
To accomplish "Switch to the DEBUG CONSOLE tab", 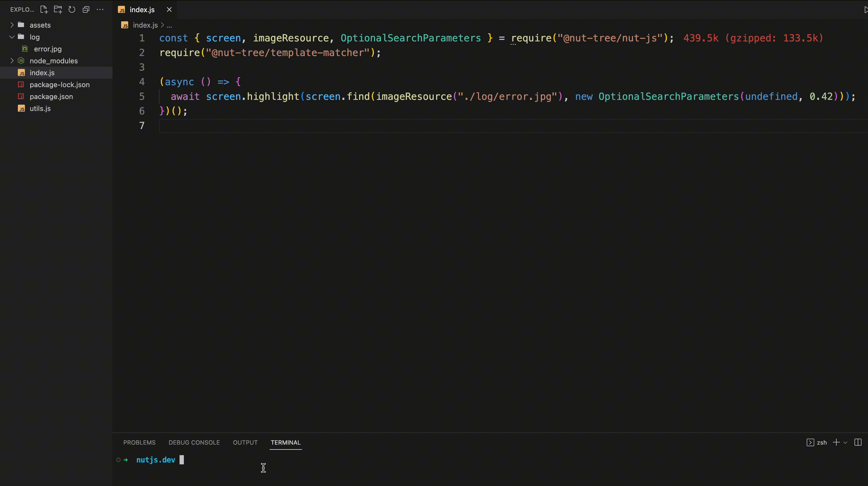I will 194,442.
